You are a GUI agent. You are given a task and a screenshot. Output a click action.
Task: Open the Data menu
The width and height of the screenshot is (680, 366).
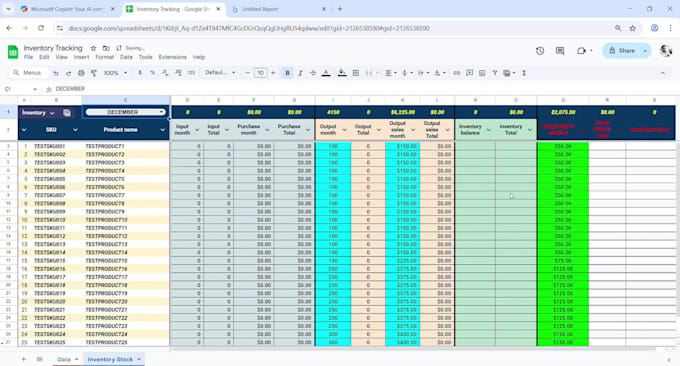[x=126, y=57]
